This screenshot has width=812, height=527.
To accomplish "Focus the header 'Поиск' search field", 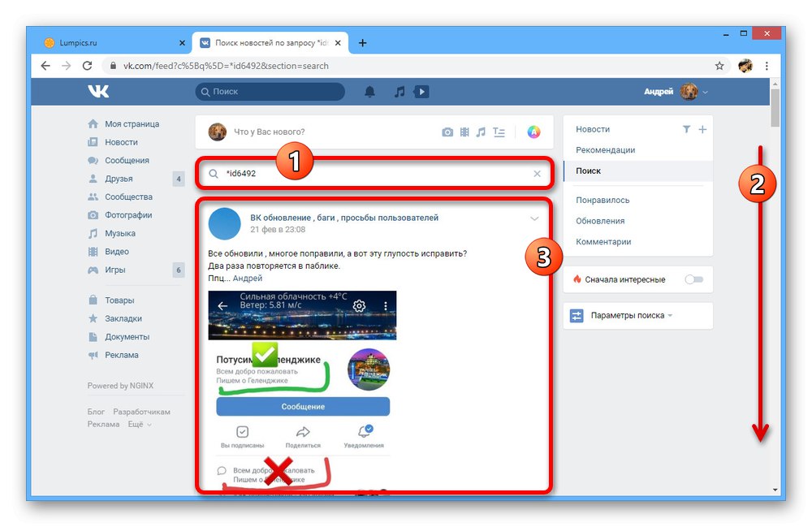I will [x=270, y=92].
